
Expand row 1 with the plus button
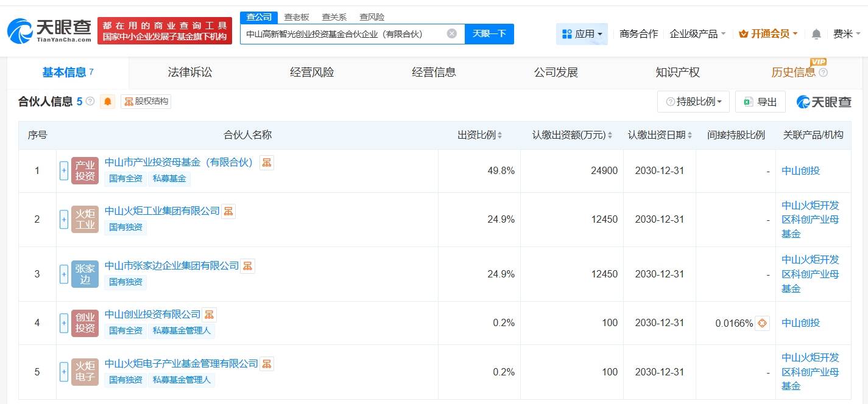(64, 171)
